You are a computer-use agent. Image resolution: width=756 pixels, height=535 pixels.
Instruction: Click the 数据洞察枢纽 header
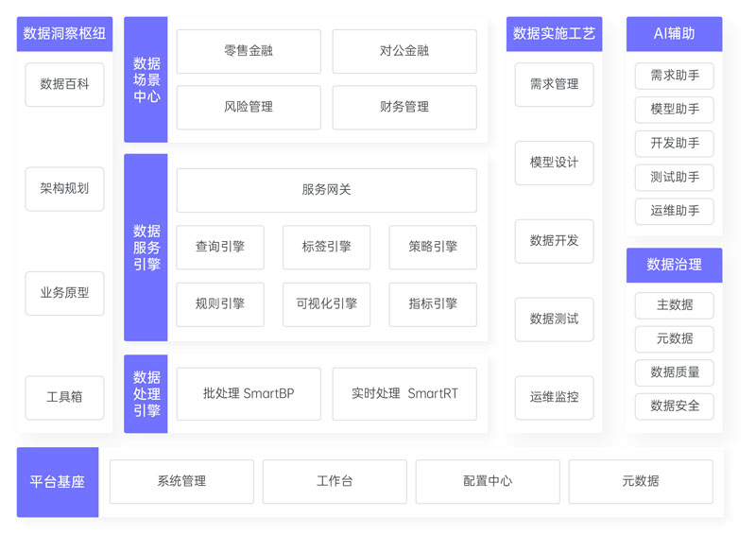64,34
